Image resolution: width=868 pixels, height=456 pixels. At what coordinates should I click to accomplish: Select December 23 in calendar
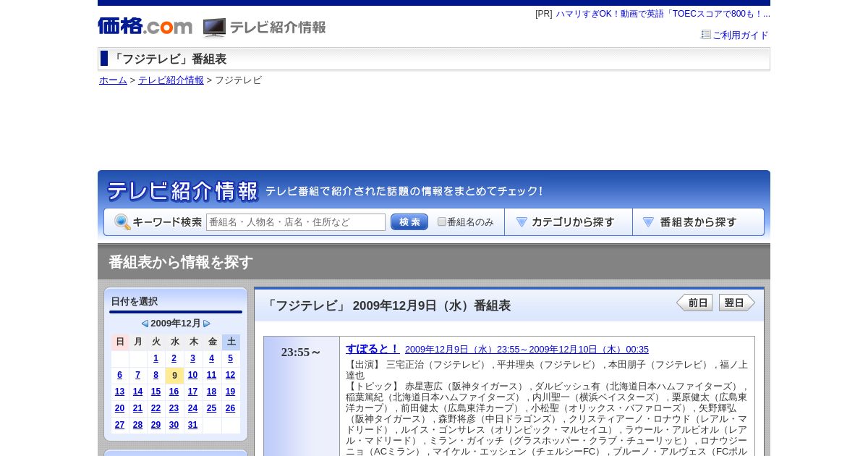click(x=174, y=408)
